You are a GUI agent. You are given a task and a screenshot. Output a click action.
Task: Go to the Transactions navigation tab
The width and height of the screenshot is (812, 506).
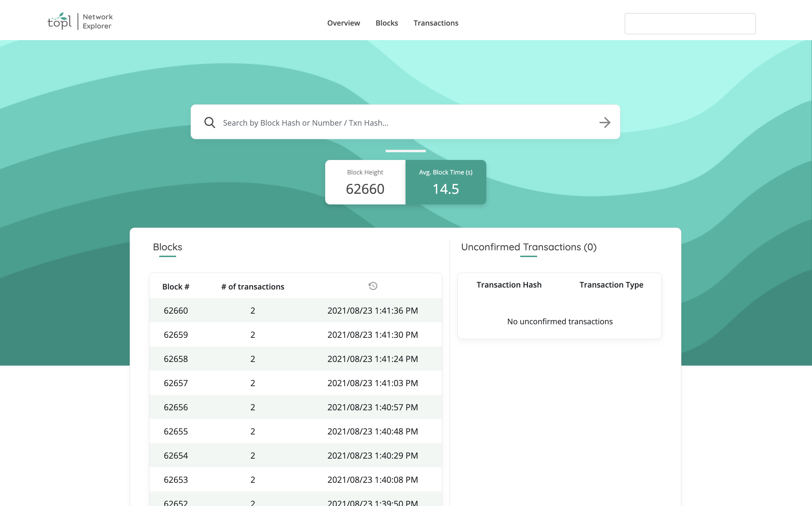[x=436, y=23]
